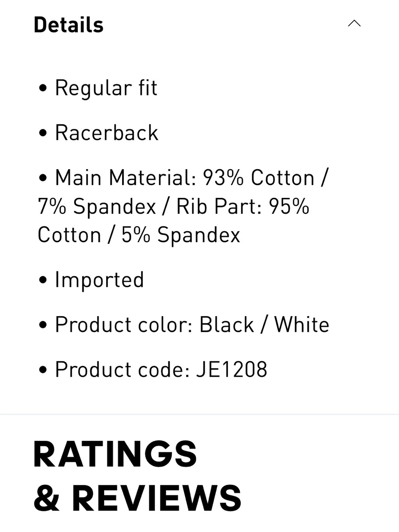
Task: Click the bullet before Product color
Action: pos(43,325)
